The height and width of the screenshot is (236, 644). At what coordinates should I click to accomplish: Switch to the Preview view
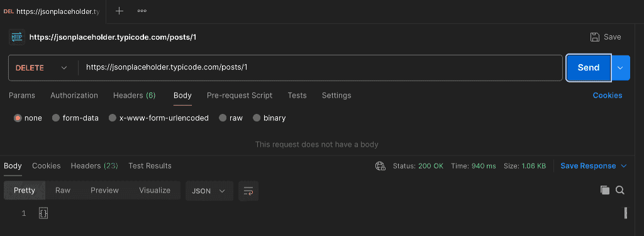pos(105,190)
